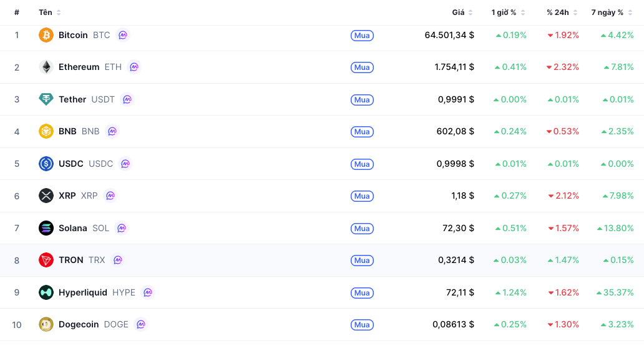644x348 pixels.
Task: Click the Hyperliquid logo icon
Action: tap(46, 292)
